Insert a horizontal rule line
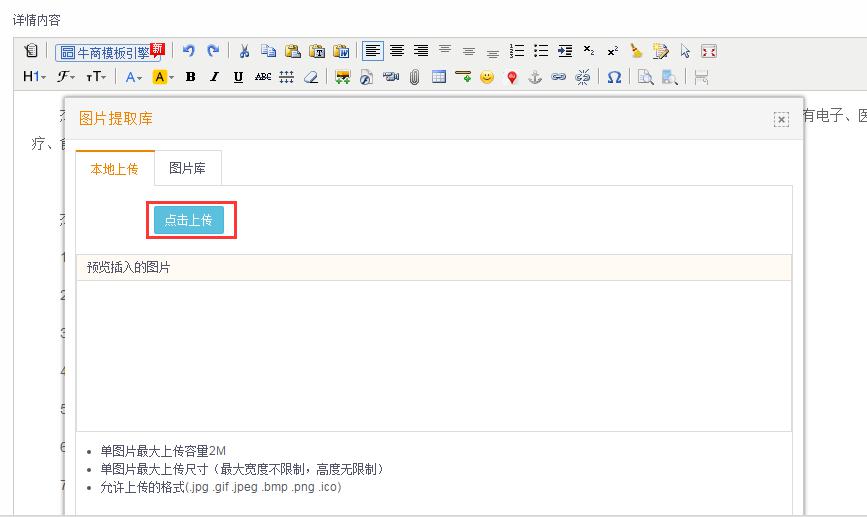Image resolution: width=867 pixels, height=517 pixels. (463, 77)
